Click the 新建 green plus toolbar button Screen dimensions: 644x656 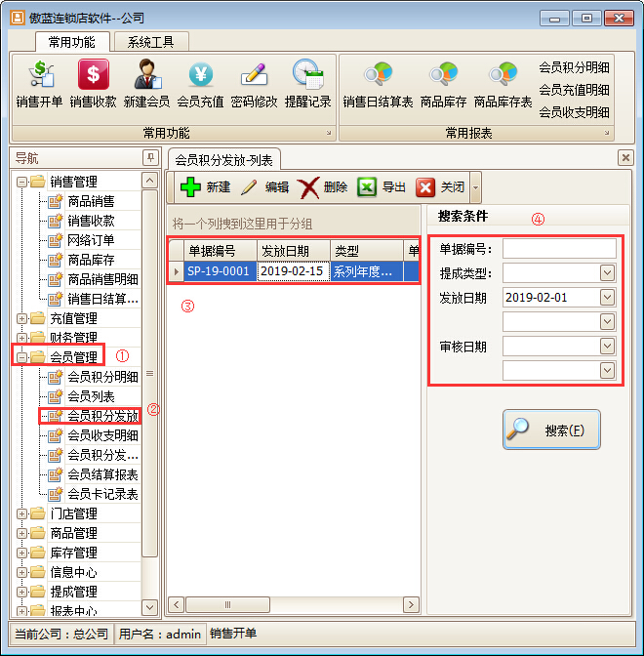tap(206, 187)
